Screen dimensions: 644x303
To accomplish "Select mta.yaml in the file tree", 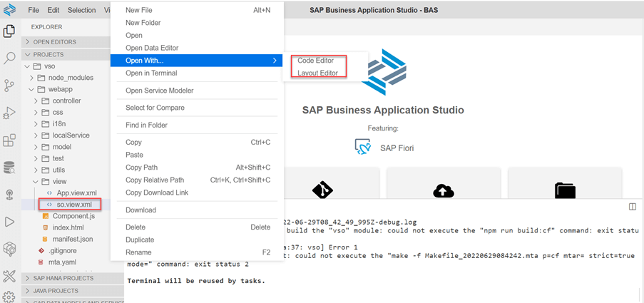I will (62, 262).
